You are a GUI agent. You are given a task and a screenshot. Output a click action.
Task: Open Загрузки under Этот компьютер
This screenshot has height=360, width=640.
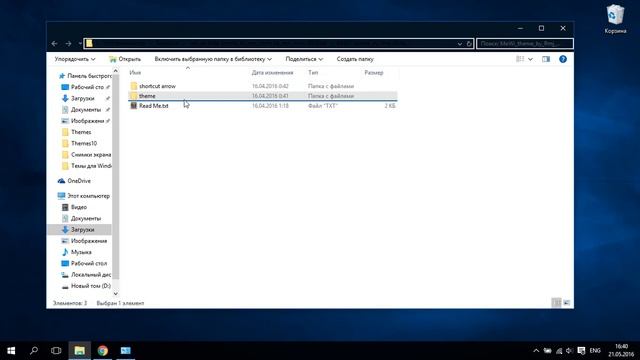[82, 230]
